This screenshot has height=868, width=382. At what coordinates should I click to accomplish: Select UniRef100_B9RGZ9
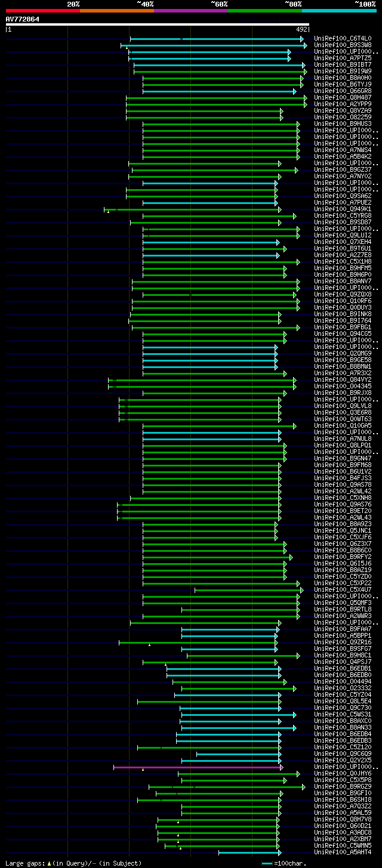pos(343,786)
